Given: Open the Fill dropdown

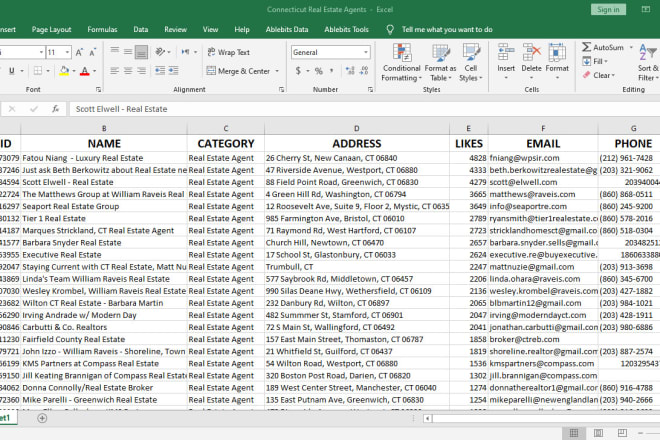Looking at the screenshot, I should [x=595, y=61].
